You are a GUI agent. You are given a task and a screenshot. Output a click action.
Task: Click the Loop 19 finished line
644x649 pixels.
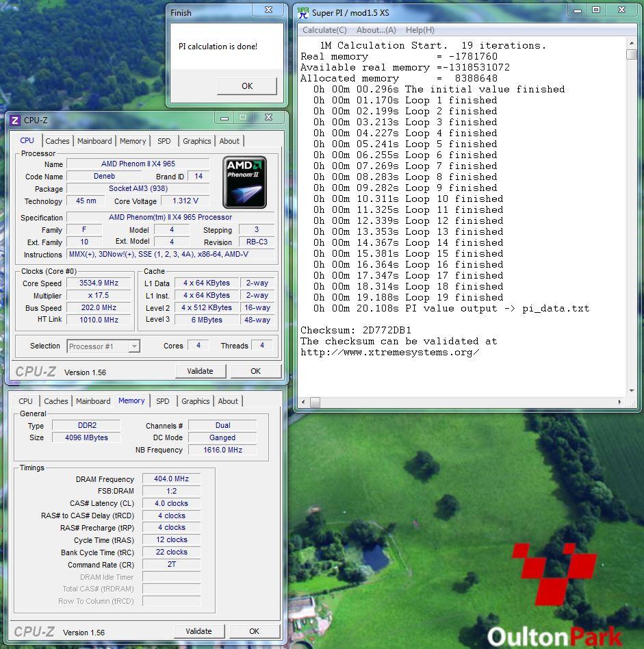tap(408, 298)
